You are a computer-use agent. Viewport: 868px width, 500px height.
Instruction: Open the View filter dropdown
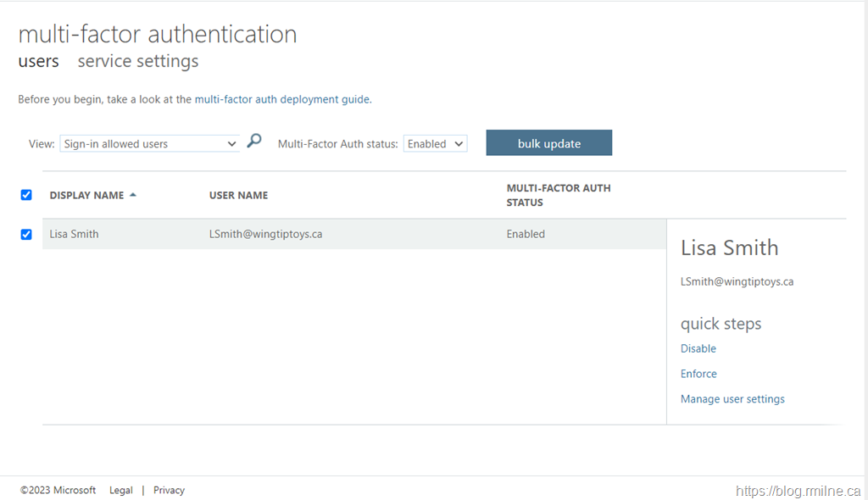point(150,144)
